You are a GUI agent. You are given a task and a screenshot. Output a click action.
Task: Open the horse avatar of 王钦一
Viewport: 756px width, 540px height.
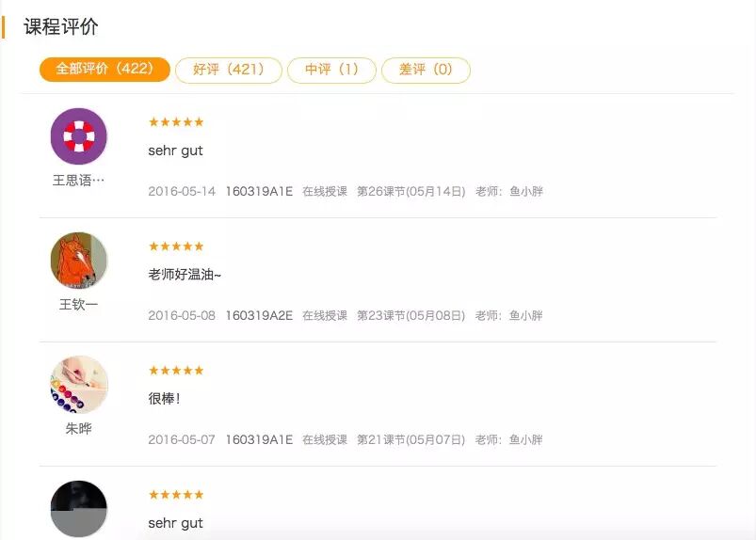tap(78, 261)
